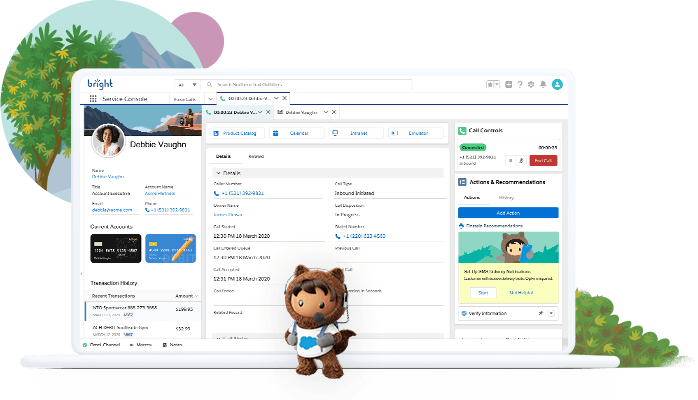Click the Product Catalog button
Viewport: 698px width, 400px height.
(x=237, y=133)
